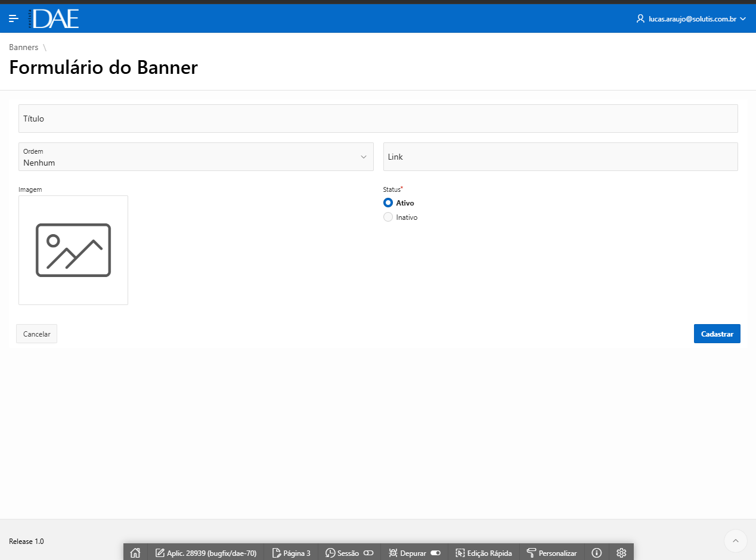Screen dimensions: 756x560
Task: Toggle the Depurar switch on
Action: pyautogui.click(x=435, y=552)
